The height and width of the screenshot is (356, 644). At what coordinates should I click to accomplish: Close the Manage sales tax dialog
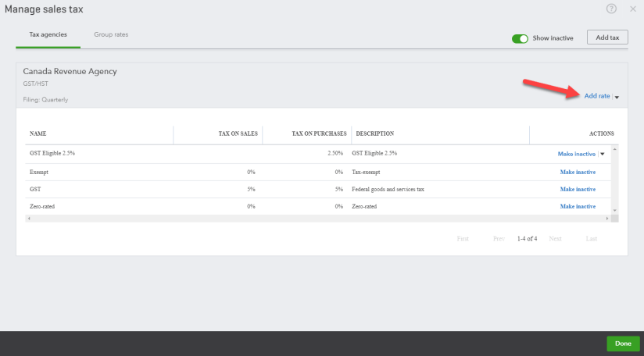(x=632, y=9)
